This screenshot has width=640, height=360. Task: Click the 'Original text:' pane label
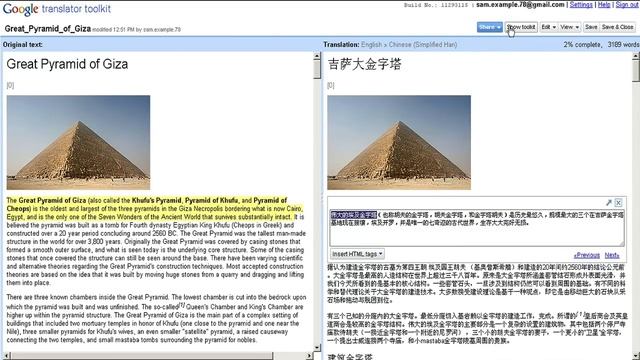click(x=22, y=44)
